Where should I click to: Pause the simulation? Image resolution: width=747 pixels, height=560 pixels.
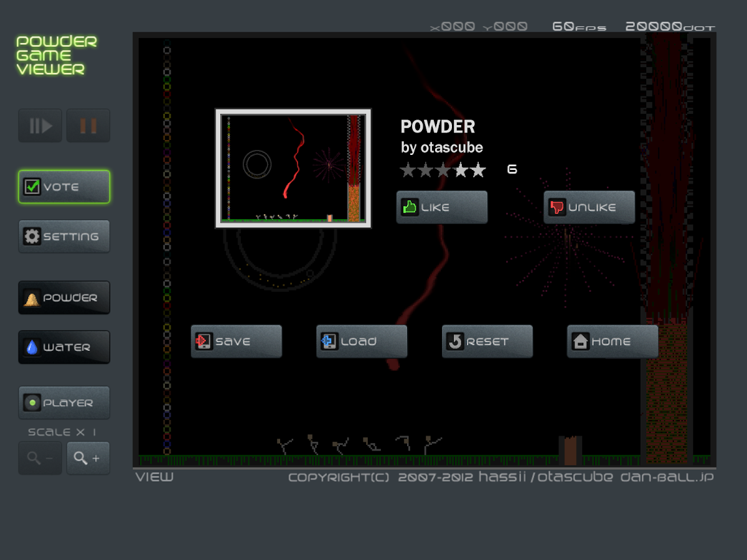[x=88, y=125]
